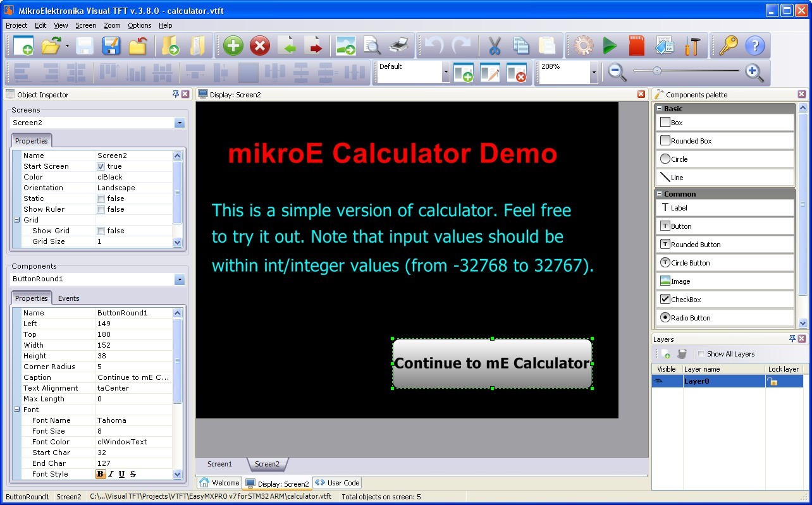Screen dimensions: 812x505
Task: Click the red X icon beside Default dropdown
Action: [x=516, y=72]
